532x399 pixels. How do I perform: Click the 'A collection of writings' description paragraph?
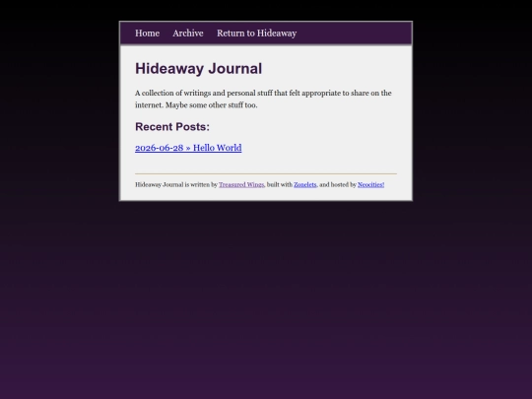263,100
